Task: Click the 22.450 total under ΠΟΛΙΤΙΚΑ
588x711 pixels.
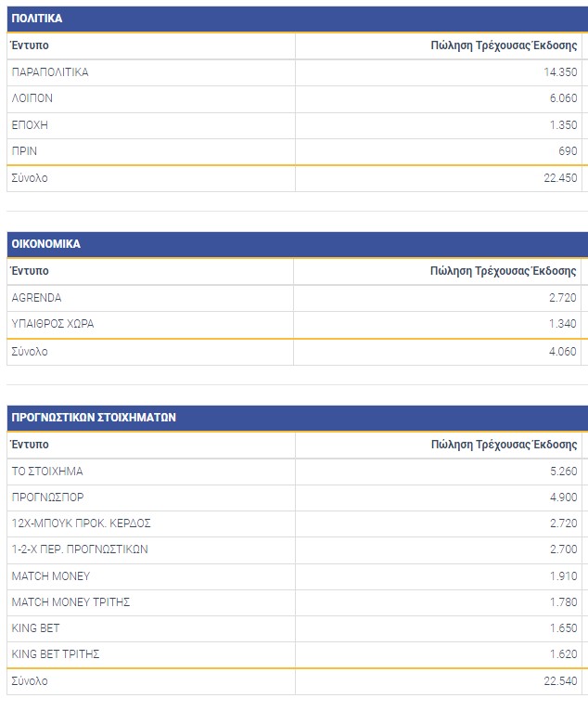Action: 560,178
